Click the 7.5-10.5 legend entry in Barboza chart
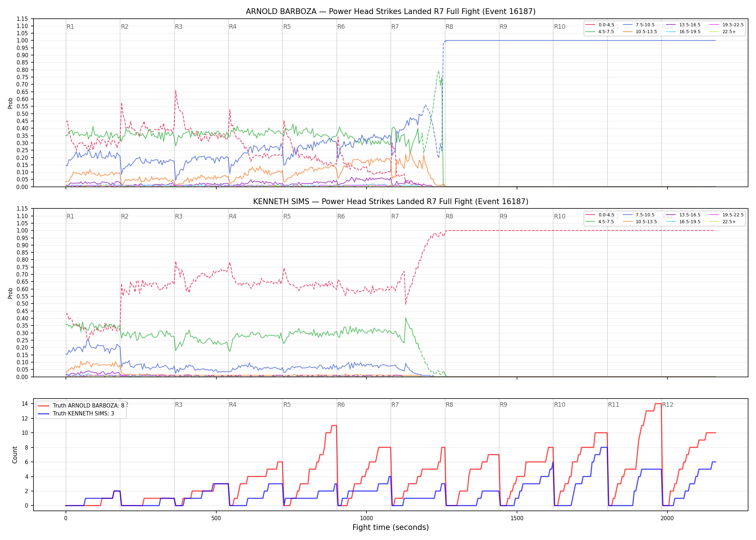The width and height of the screenshot is (756, 540). [x=639, y=25]
